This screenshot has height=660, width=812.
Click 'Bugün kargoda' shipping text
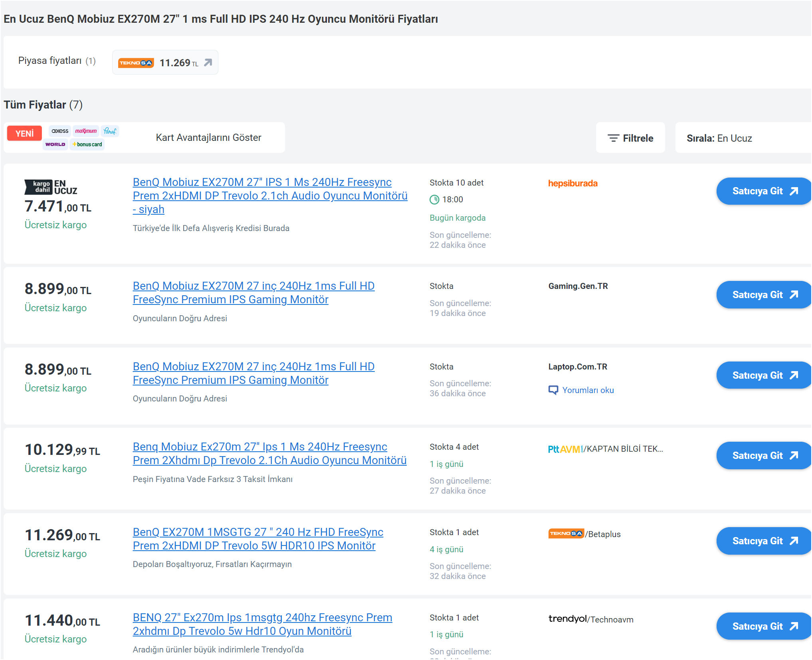point(457,218)
